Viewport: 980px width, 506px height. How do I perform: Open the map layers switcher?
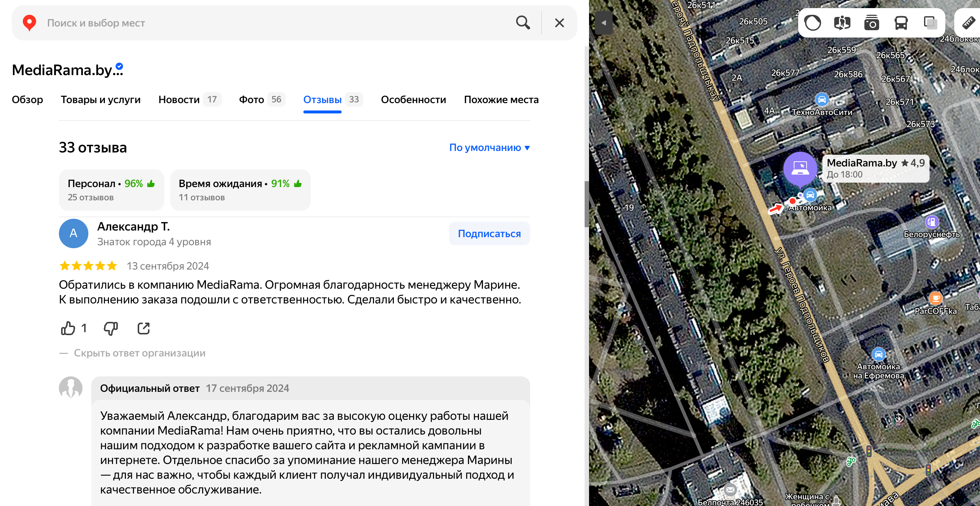pyautogui.click(x=930, y=23)
